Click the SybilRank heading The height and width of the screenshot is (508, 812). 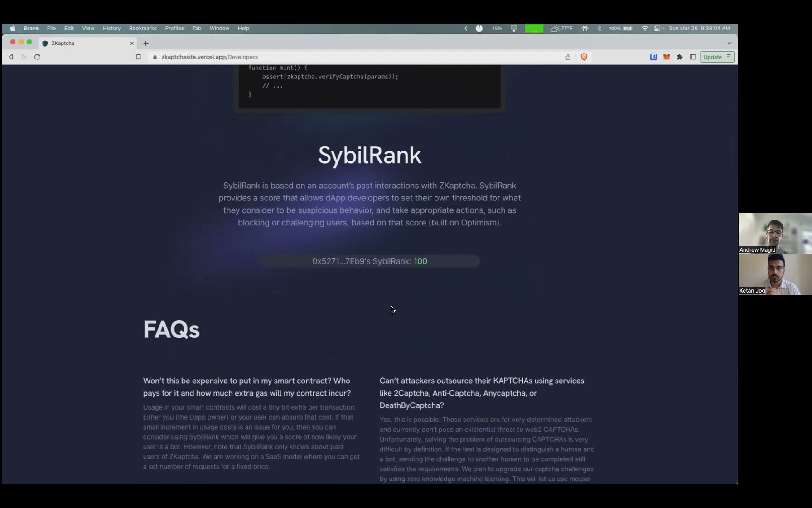coord(370,156)
